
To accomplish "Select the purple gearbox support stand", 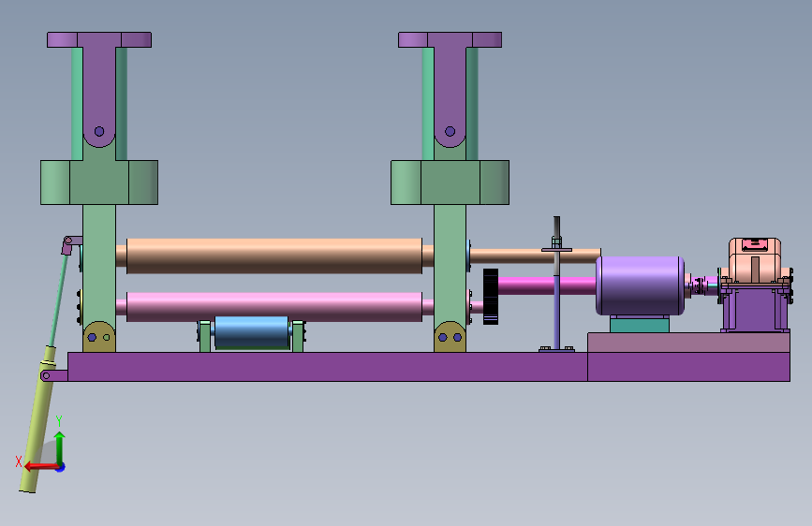I will (755, 308).
